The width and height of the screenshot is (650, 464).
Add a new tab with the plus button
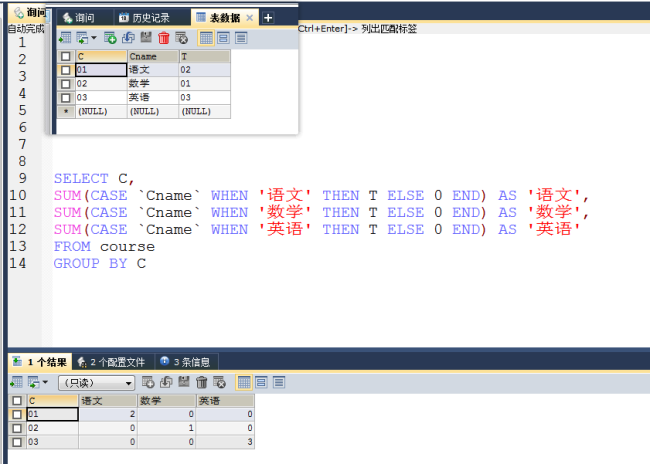point(268,18)
